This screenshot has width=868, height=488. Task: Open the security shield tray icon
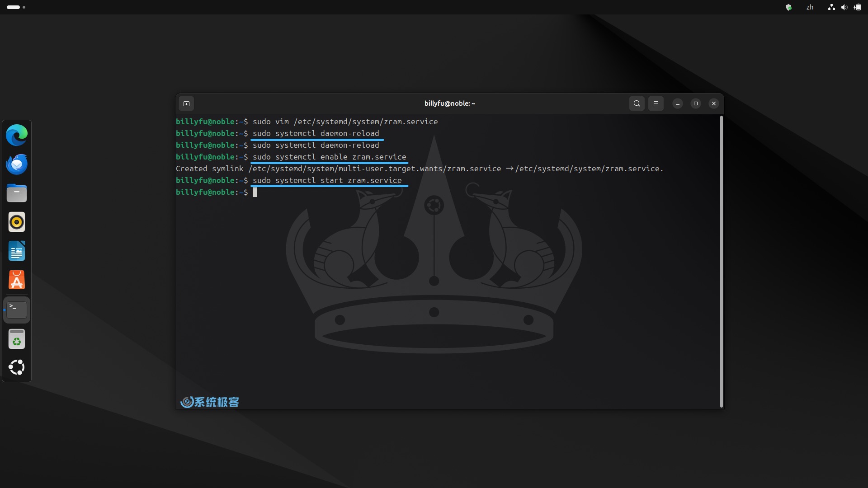point(788,7)
